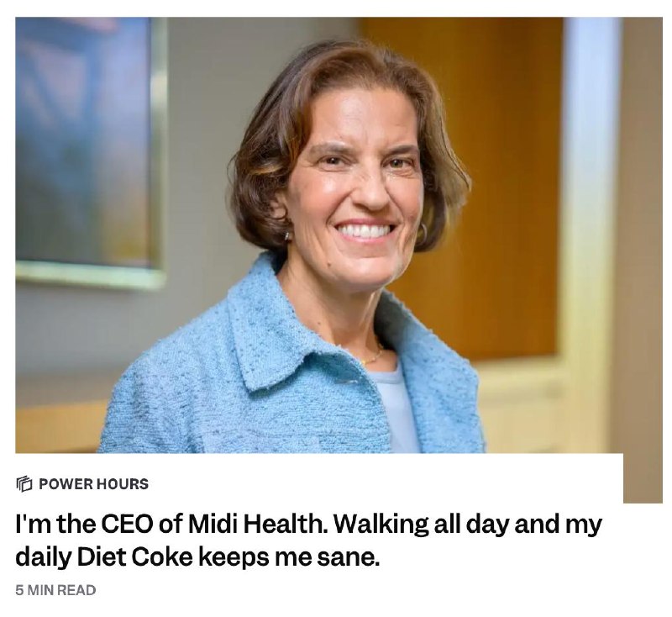Click the word 'CEO' in the headline
Image resolution: width=672 pixels, height=617 pixels.
129,524
